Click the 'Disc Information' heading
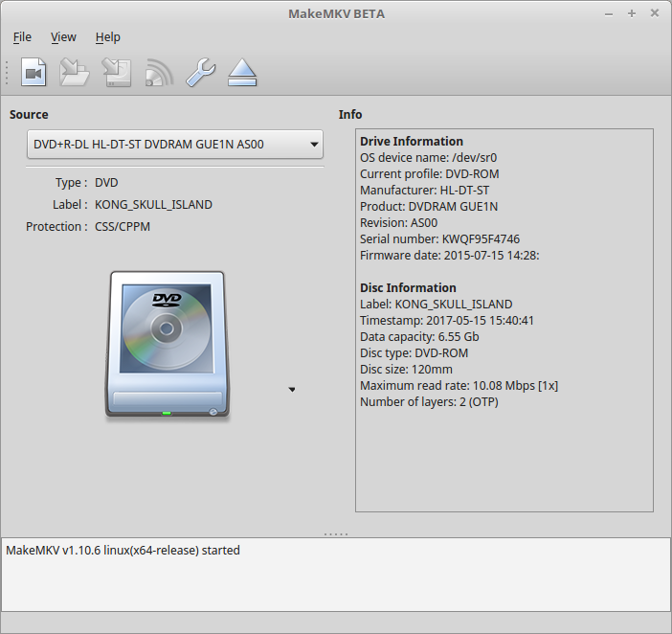The height and width of the screenshot is (634, 672). [x=408, y=287]
